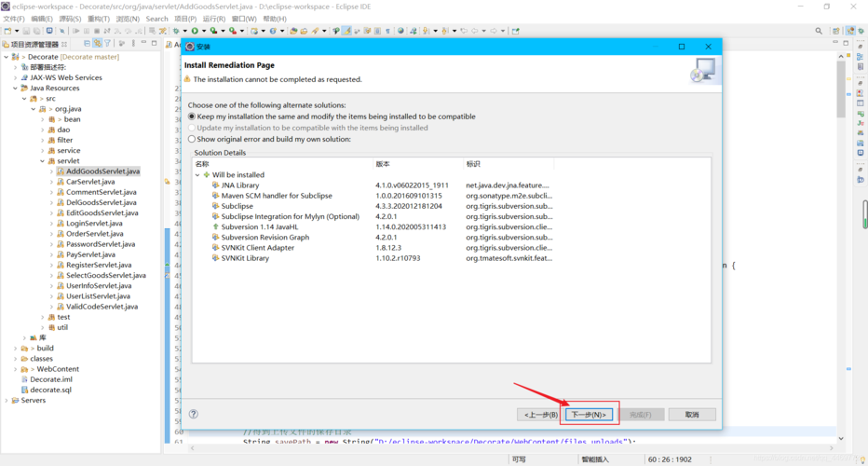The height and width of the screenshot is (466, 868).
Task: Click the Open Type toolbar icon
Action: (293, 31)
